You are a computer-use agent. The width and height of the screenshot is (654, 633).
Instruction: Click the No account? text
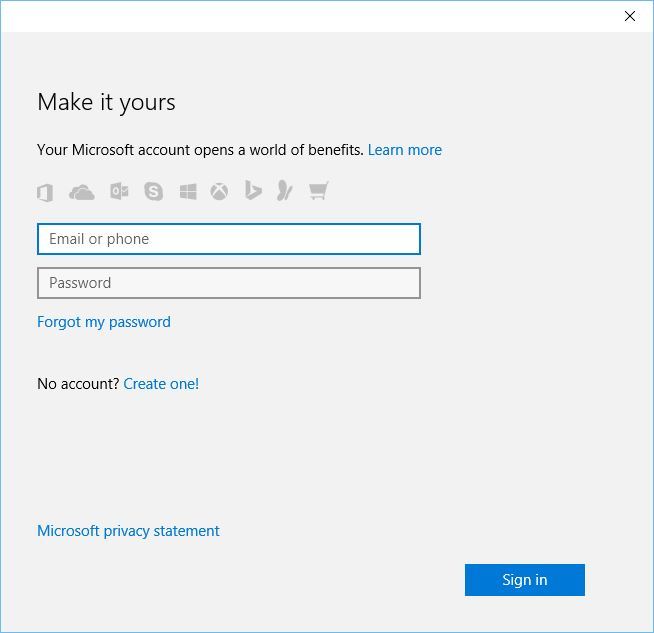[78, 384]
